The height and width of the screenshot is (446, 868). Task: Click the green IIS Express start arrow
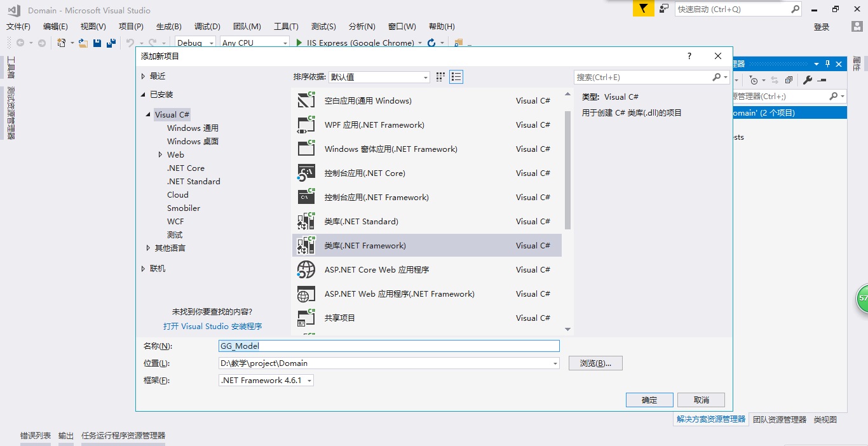tap(299, 43)
